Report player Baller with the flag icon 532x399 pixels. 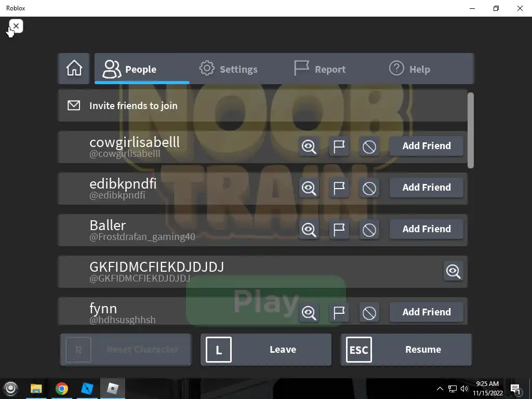tap(339, 230)
